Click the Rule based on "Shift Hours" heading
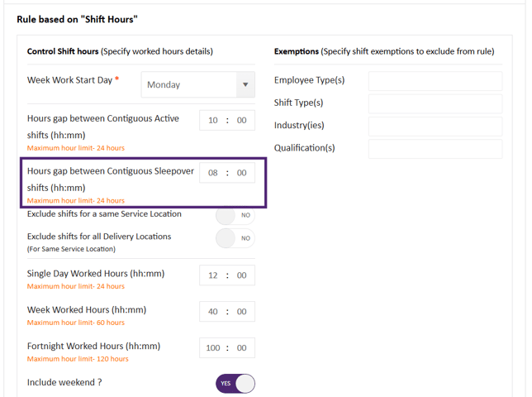 (78, 18)
